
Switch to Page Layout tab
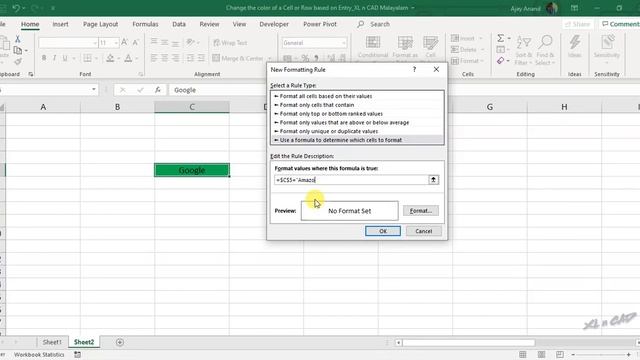(100, 24)
